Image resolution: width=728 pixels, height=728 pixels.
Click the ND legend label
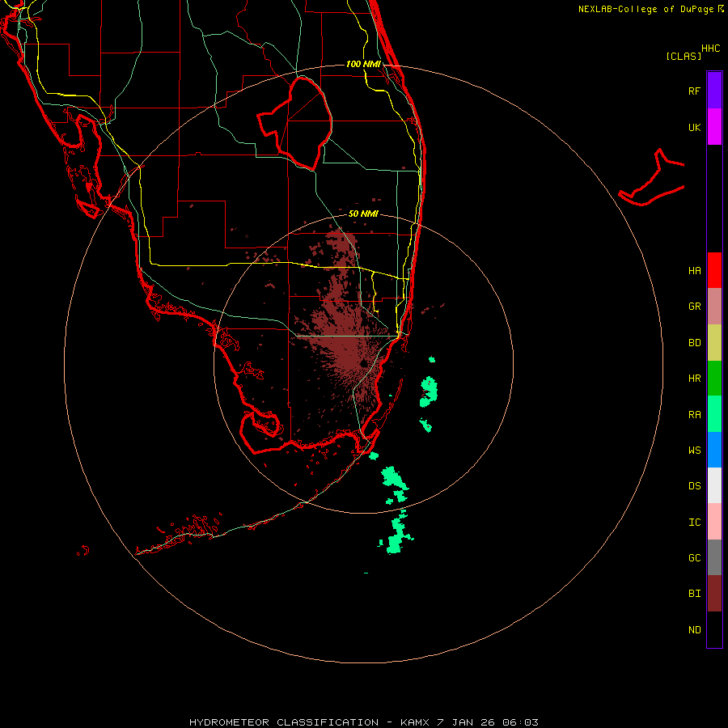point(694,630)
